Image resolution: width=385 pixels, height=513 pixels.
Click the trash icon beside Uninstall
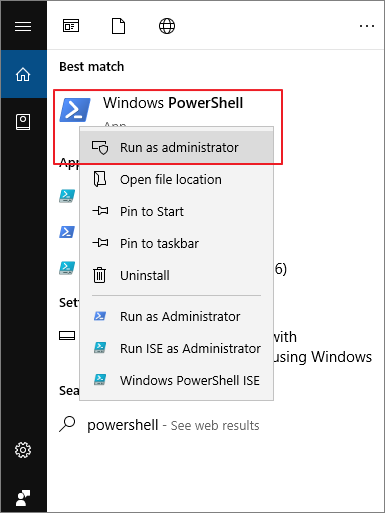99,275
